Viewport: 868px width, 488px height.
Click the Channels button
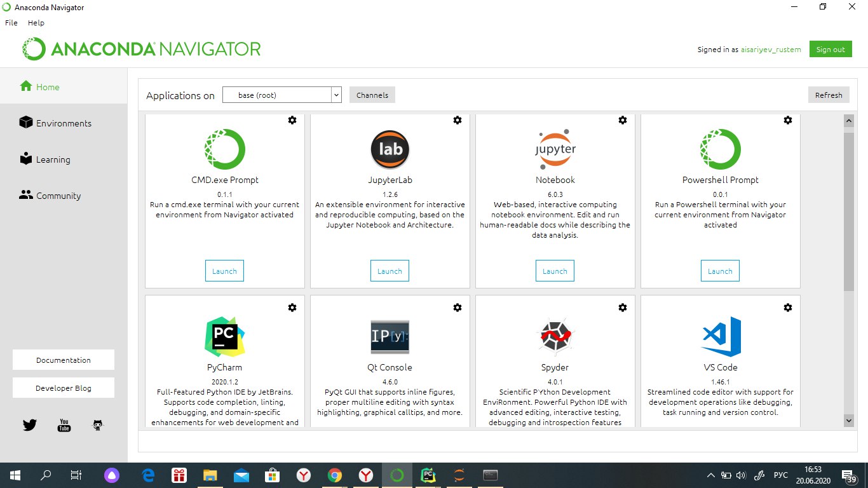[372, 95]
